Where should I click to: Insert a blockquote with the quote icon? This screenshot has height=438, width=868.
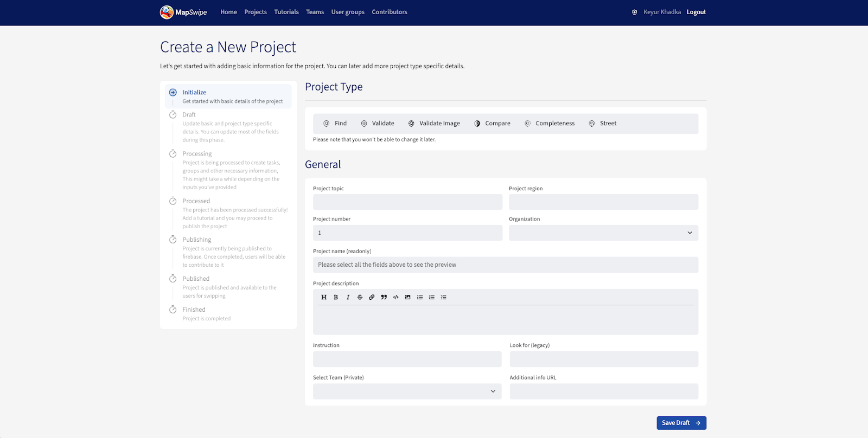coord(384,297)
